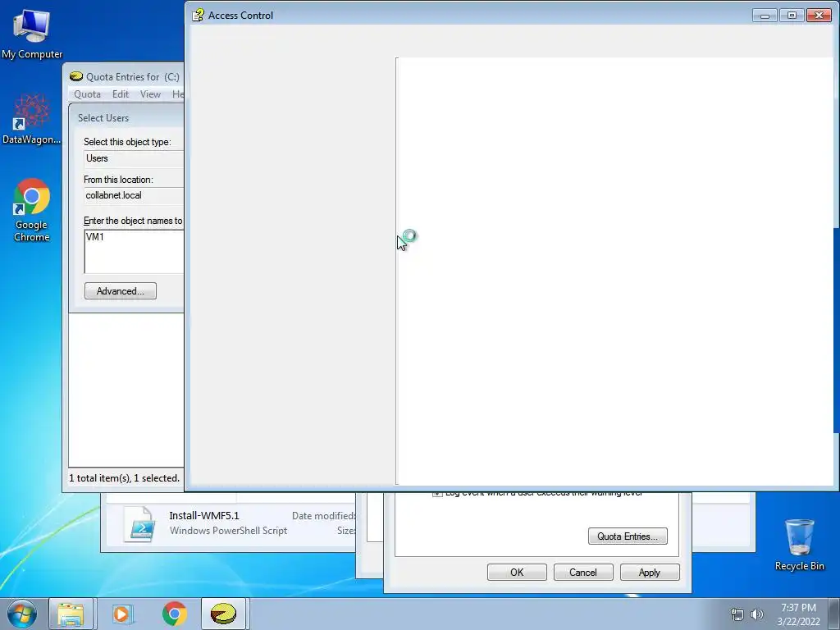840x630 pixels.
Task: Close the Access Control window
Action: (819, 15)
